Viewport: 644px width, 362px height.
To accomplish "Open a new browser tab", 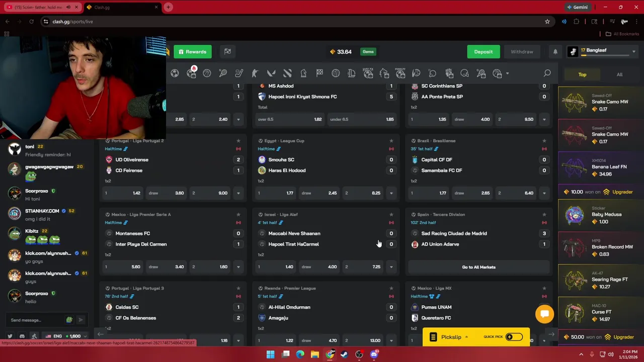I will [x=168, y=7].
